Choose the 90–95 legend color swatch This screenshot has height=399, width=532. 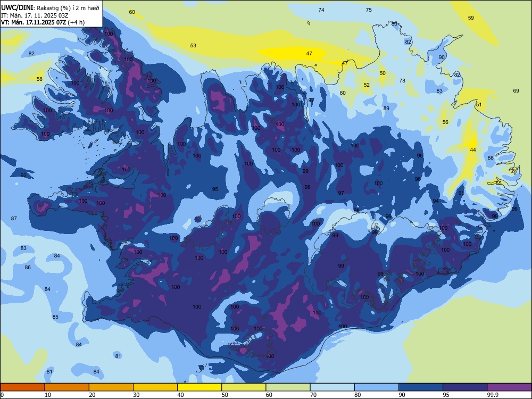(421, 387)
